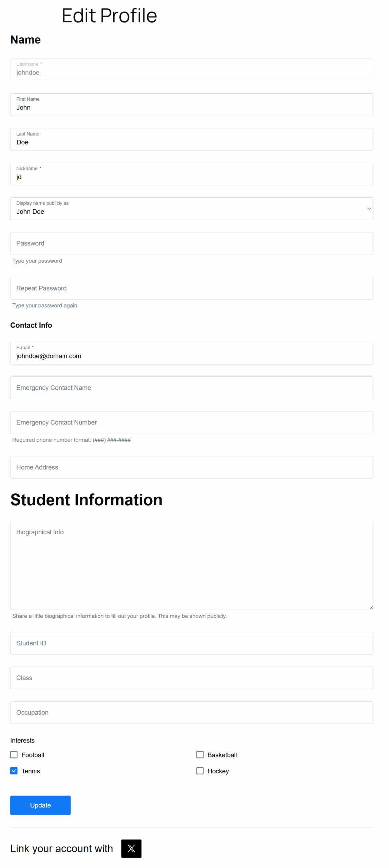Click the Emergency Contact Number field

(192, 422)
